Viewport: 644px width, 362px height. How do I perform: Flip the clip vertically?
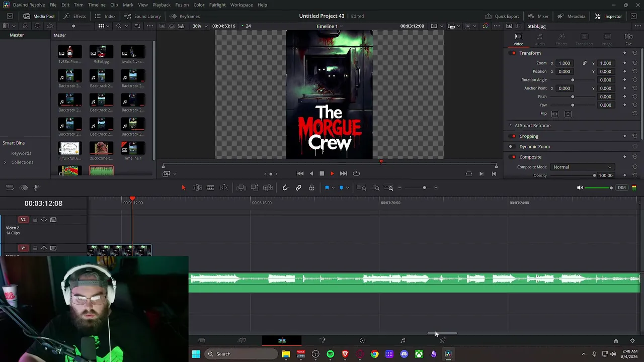coord(568,114)
